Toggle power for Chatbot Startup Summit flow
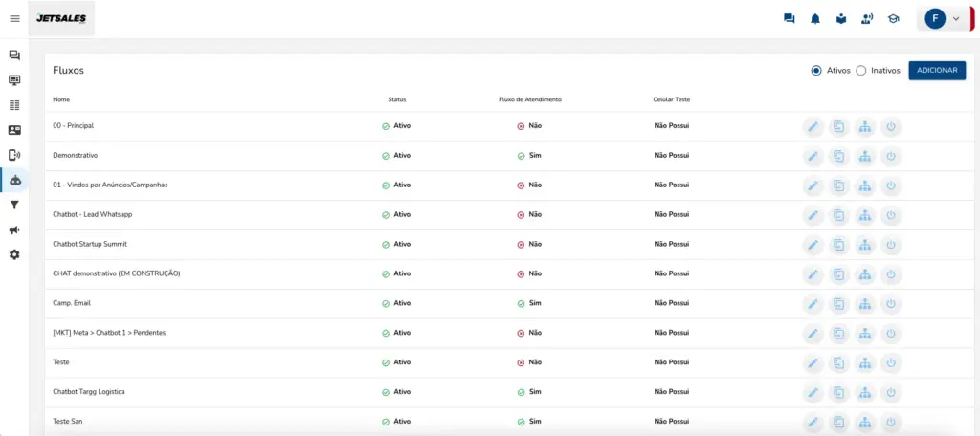This screenshot has width=980, height=436. 890,245
